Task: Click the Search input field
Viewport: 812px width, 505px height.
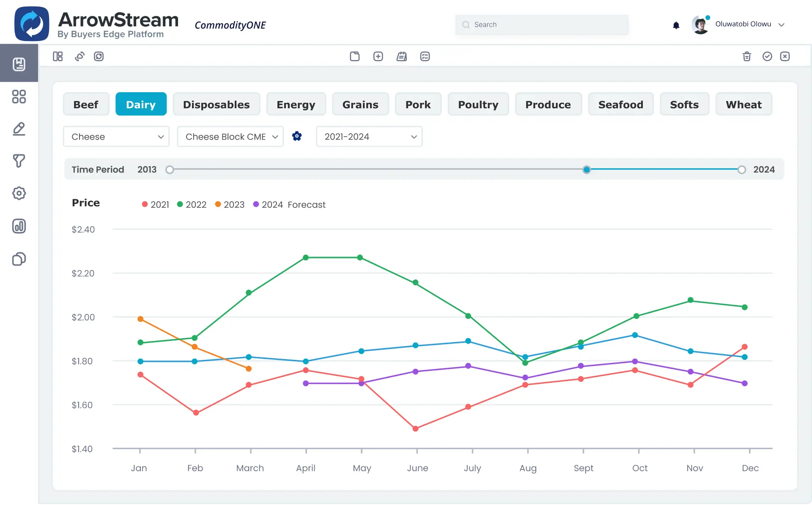Action: pos(542,25)
